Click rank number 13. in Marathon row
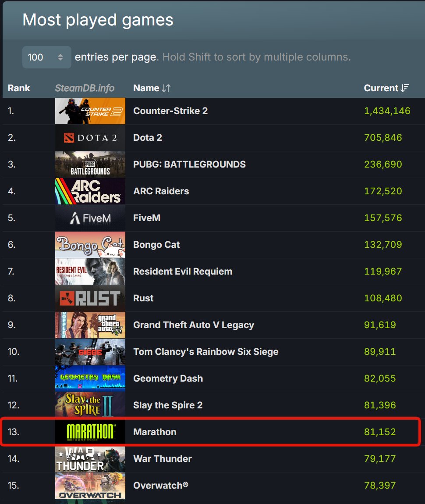 click(x=14, y=432)
